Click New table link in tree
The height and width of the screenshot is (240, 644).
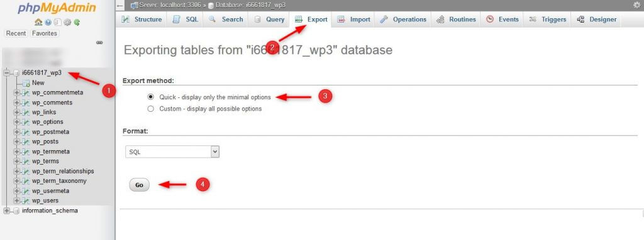click(x=38, y=83)
